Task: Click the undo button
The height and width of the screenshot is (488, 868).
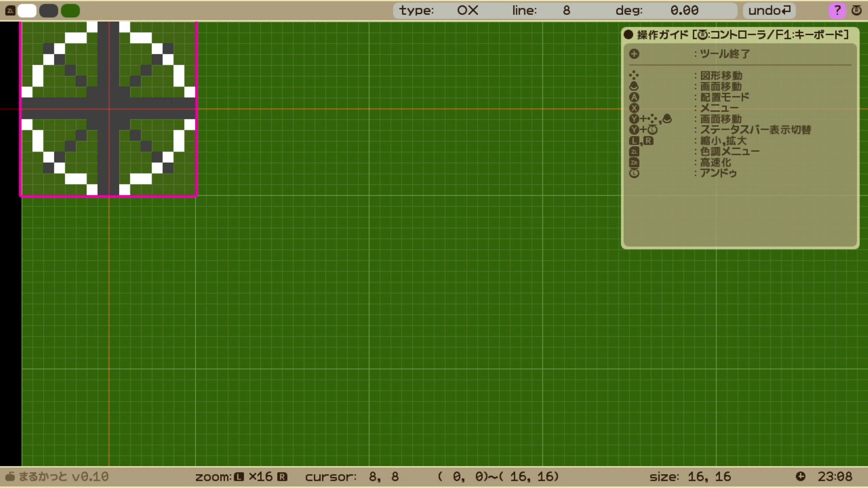Action: point(769,10)
